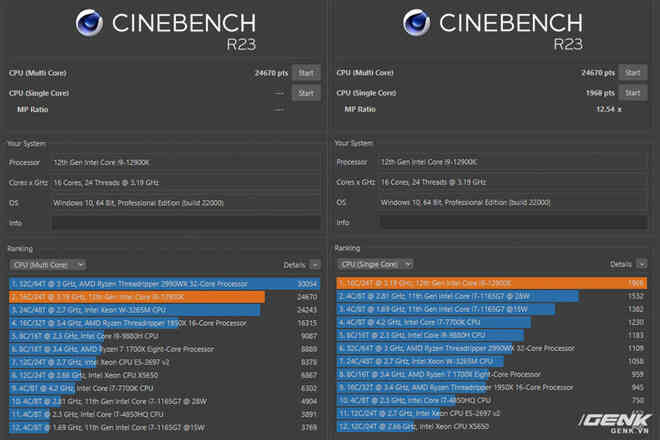Select Threadripper 2990WX row scoring 1109
The image size is (660, 440).
(x=492, y=348)
